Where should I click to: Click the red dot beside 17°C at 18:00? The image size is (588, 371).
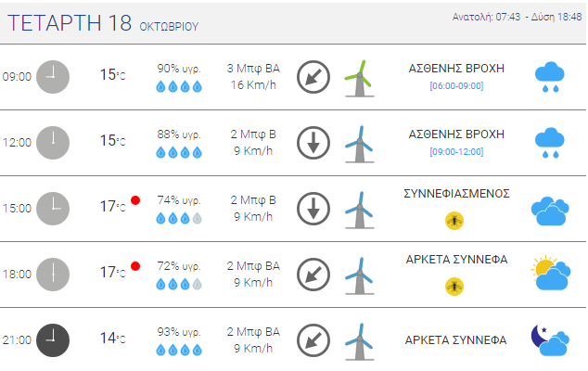pos(135,266)
